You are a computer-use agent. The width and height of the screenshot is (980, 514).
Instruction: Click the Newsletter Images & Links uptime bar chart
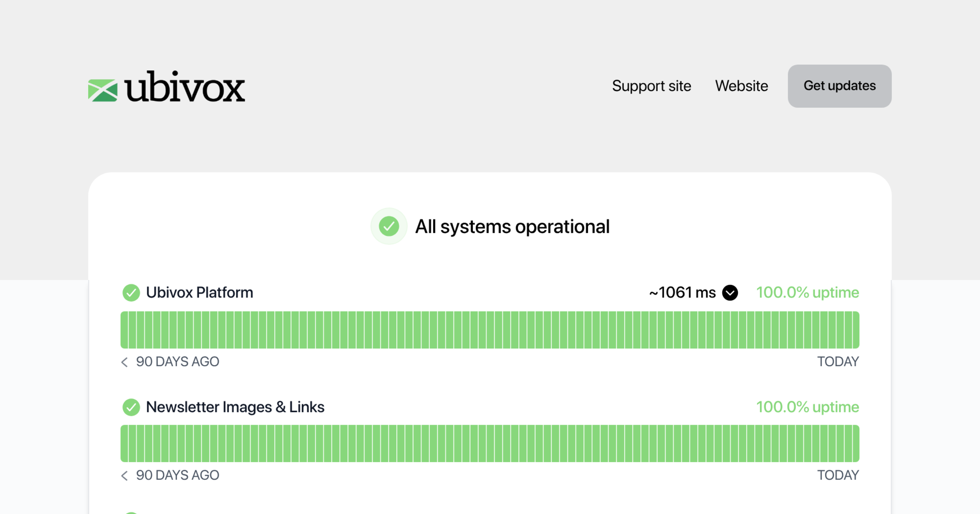tap(490, 443)
